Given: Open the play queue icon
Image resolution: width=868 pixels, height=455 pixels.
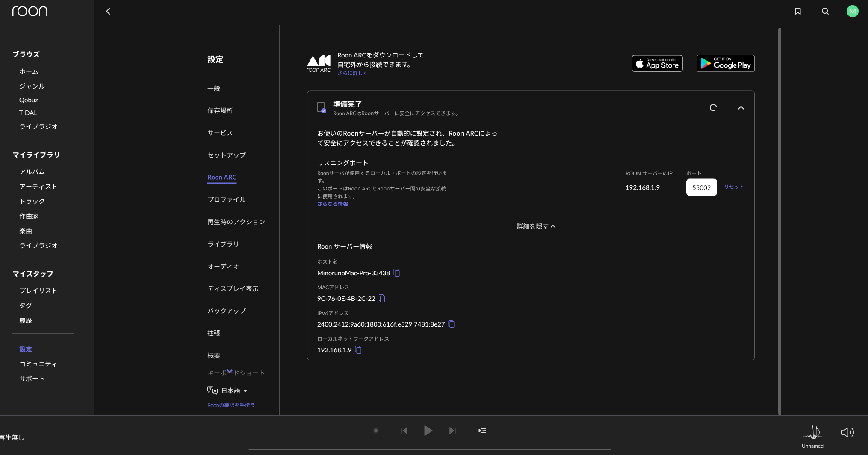Looking at the screenshot, I should click(x=482, y=431).
